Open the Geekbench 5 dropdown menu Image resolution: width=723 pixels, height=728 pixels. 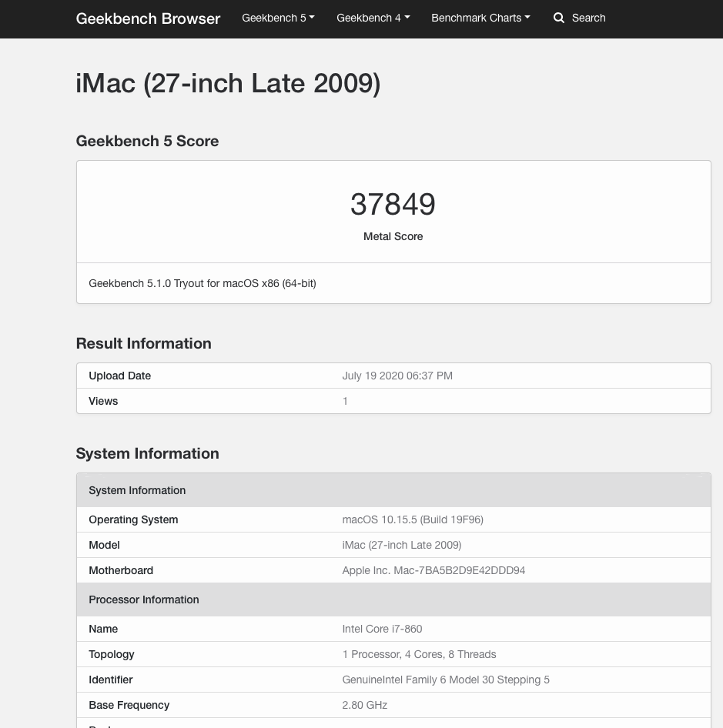pyautogui.click(x=278, y=18)
